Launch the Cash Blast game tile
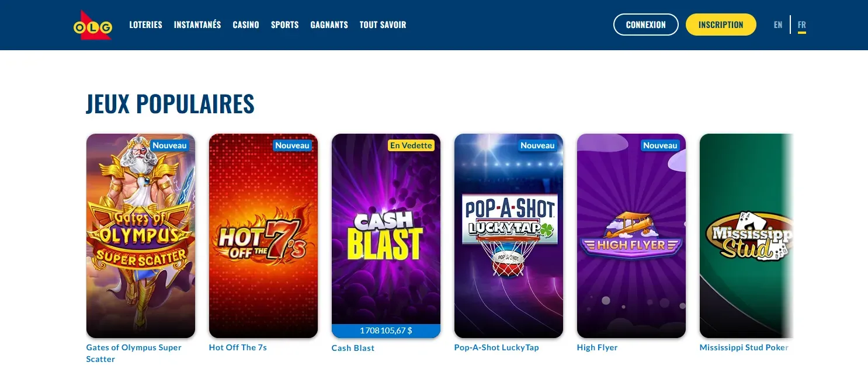The image size is (868, 376). (386, 229)
